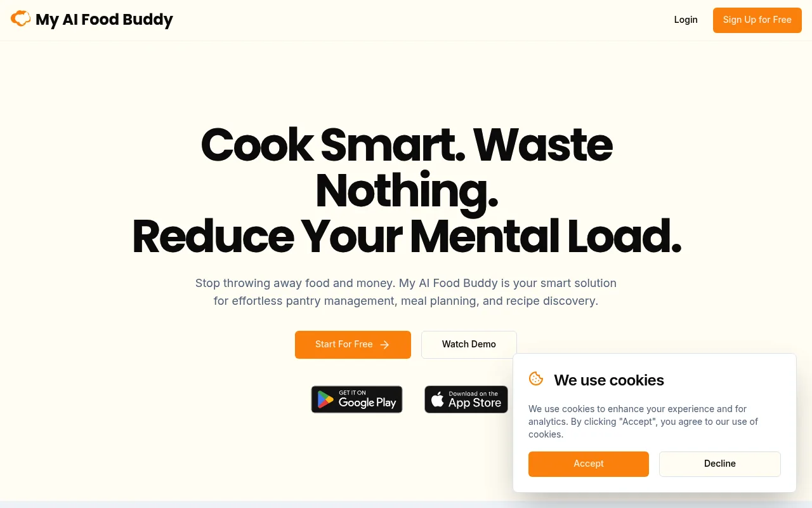This screenshot has height=508, width=812.
Task: Click the Apple logo on App Store badge
Action: (438, 399)
